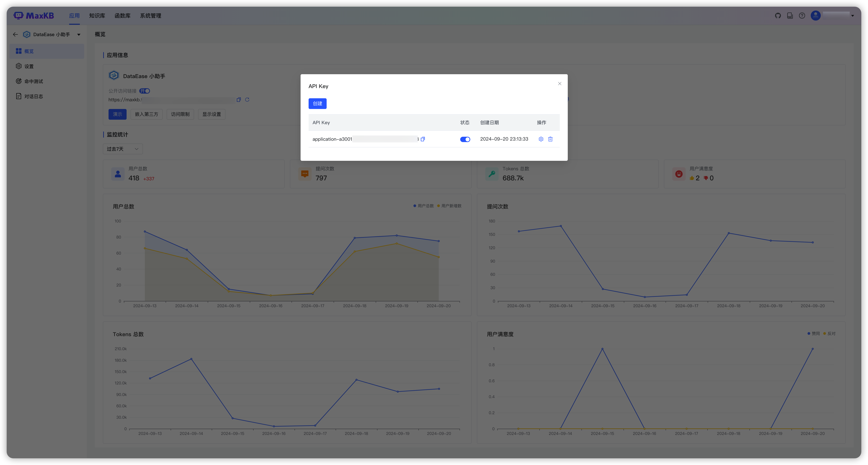The width and height of the screenshot is (868, 465).
Task: Expand the DataEase 小助手 application switcher
Action: (79, 34)
